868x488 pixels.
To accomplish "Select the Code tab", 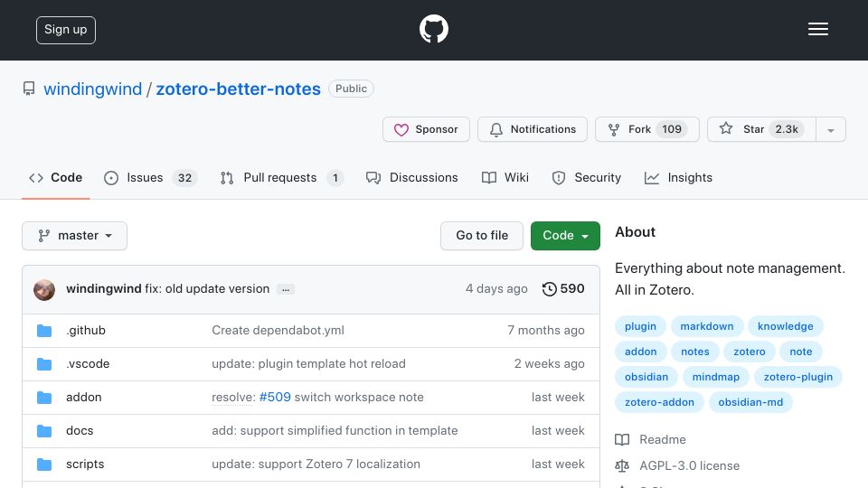I will [55, 178].
